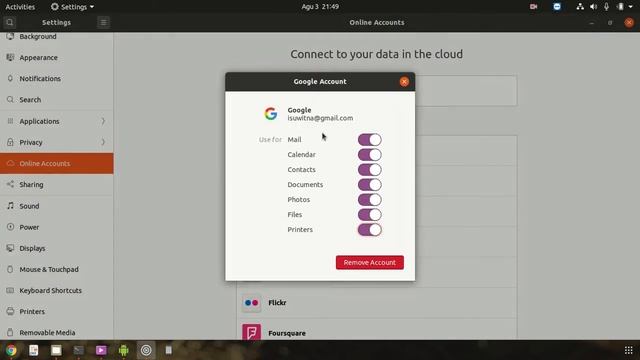Open the Activities overview
Screen dimensions: 640x360
pos(20,7)
